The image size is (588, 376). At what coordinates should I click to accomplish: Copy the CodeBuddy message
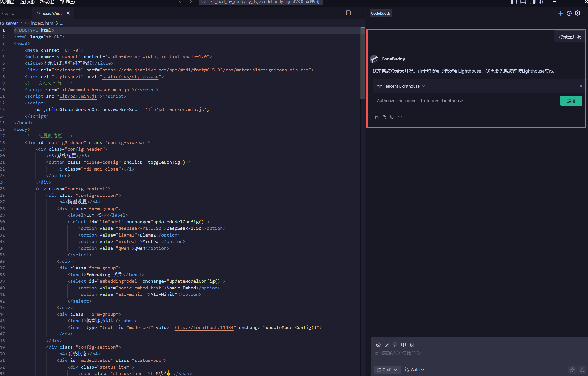pyautogui.click(x=376, y=117)
